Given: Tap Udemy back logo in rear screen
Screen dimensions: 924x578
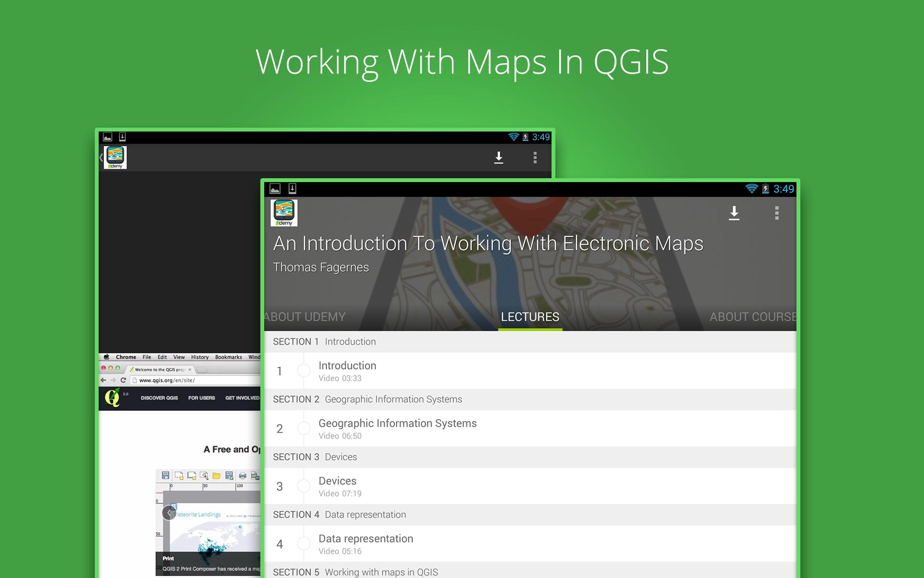Looking at the screenshot, I should [114, 158].
